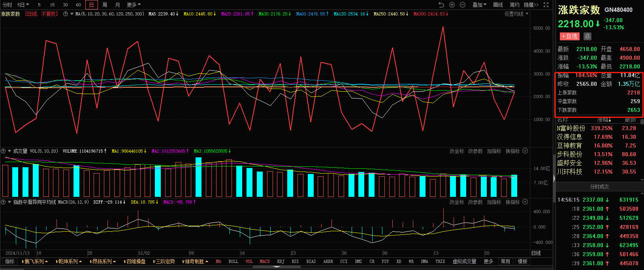Image resolution: width=644 pixels, height=270 pixels.
Task: Click 画线 draw line button
Action: (x=498, y=5)
